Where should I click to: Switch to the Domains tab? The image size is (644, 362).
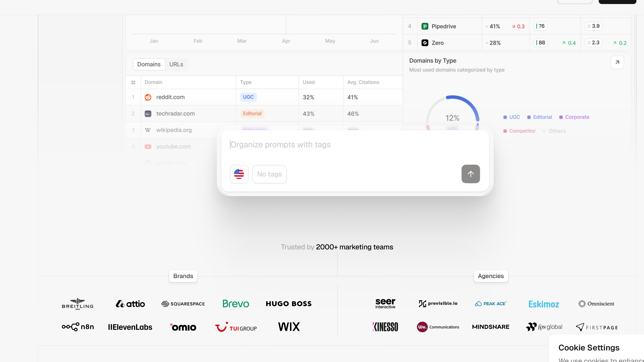click(x=149, y=64)
